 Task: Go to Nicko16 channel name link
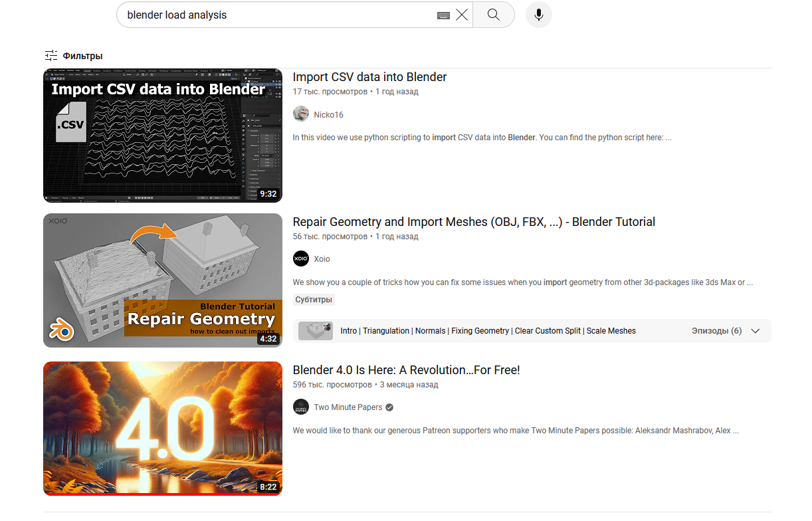(328, 115)
